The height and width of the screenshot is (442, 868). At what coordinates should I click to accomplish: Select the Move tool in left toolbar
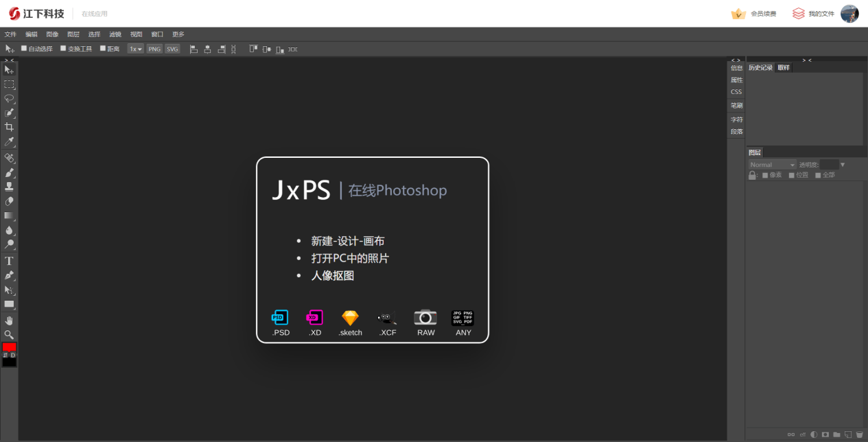9,70
